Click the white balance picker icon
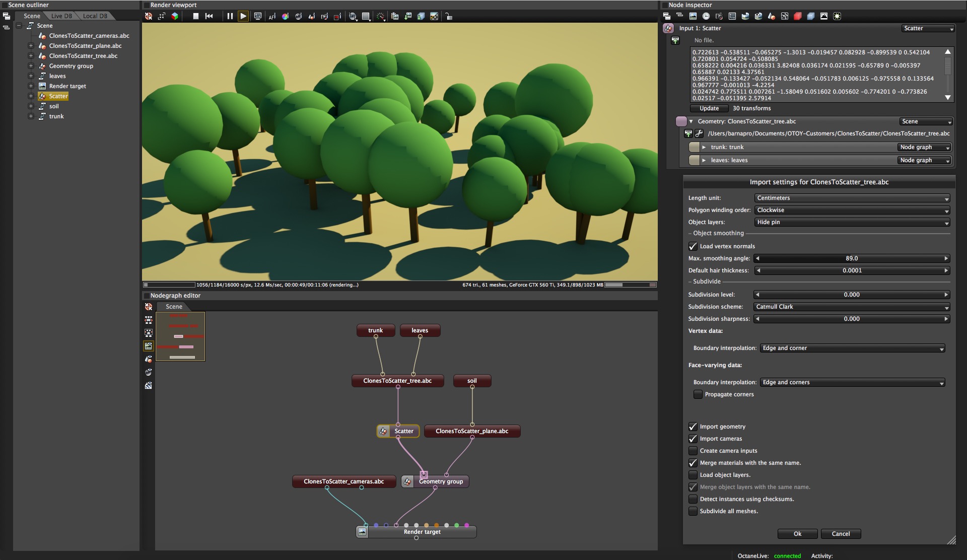Viewport: 967px width, 560px height. tap(285, 16)
